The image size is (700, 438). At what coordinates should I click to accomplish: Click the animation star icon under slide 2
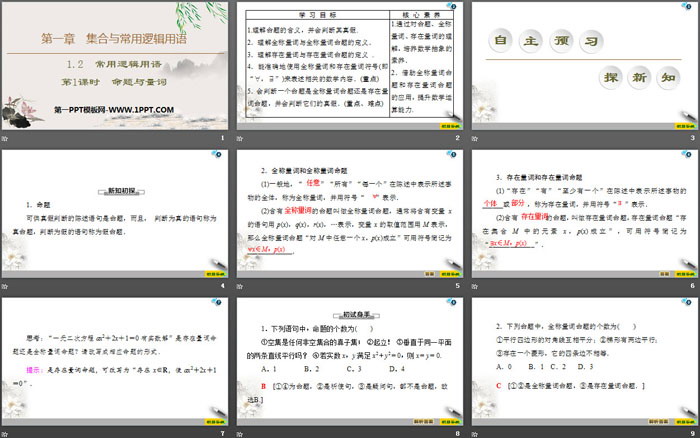(x=242, y=137)
